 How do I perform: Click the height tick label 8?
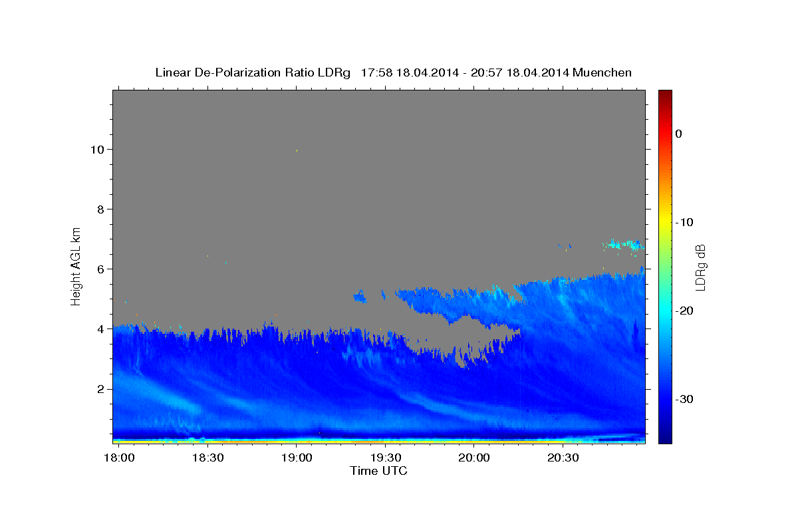[102, 209]
